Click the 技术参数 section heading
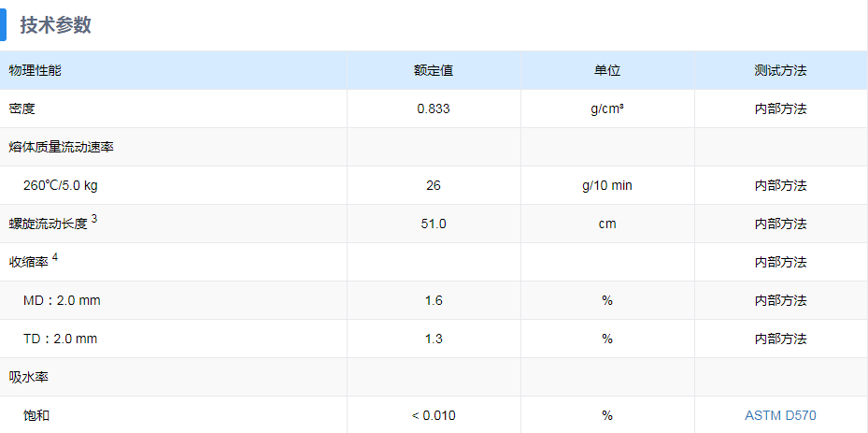Image resolution: width=868 pixels, height=433 pixels. tap(55, 25)
